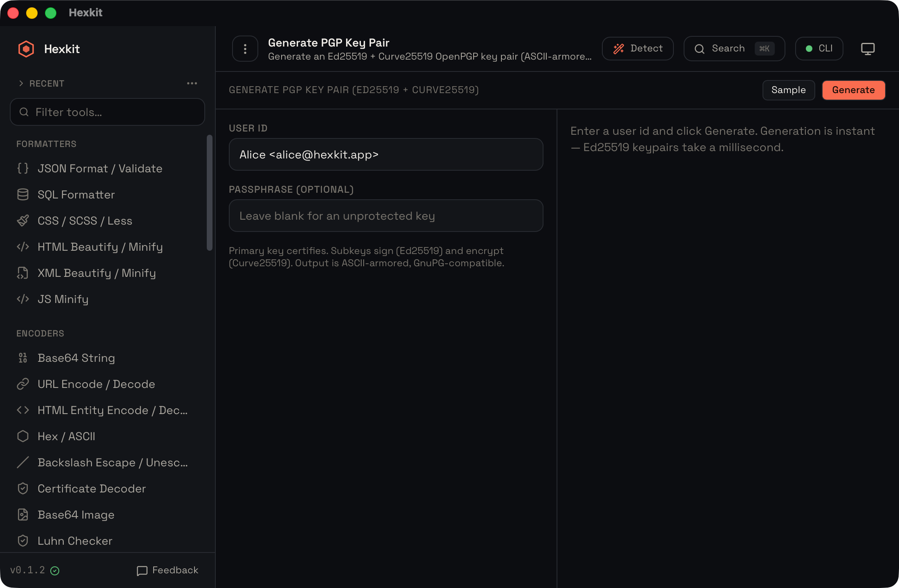Click the green macOS fullscreen window button
899x588 pixels.
(51, 13)
